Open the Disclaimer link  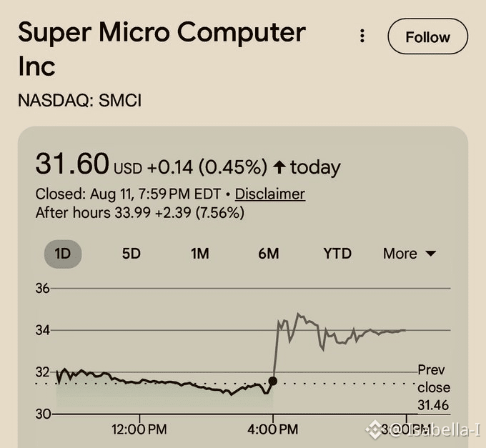click(270, 194)
